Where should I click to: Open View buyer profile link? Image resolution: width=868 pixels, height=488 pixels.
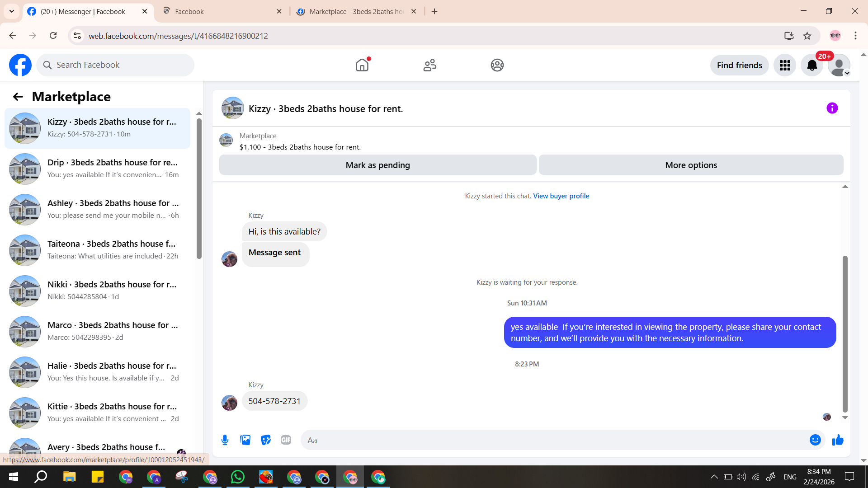(x=561, y=196)
